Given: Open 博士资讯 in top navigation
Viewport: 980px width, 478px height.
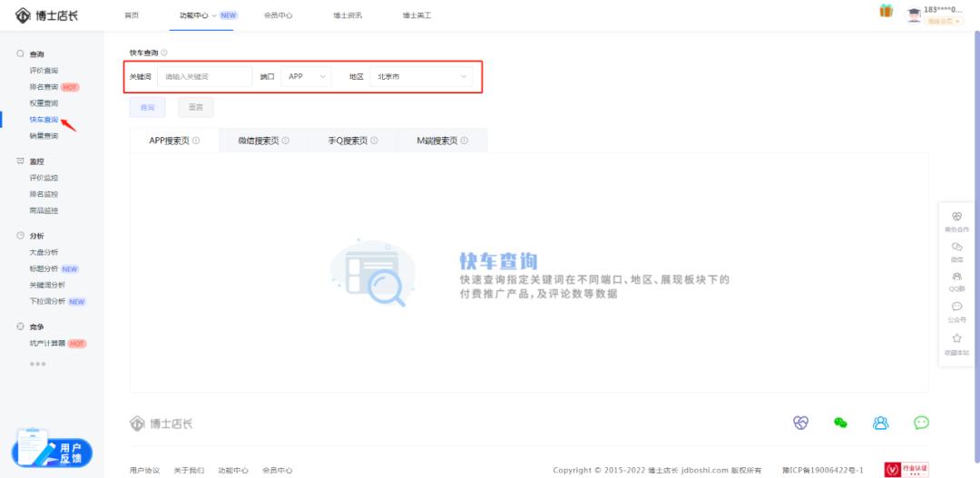Looking at the screenshot, I should (x=348, y=15).
